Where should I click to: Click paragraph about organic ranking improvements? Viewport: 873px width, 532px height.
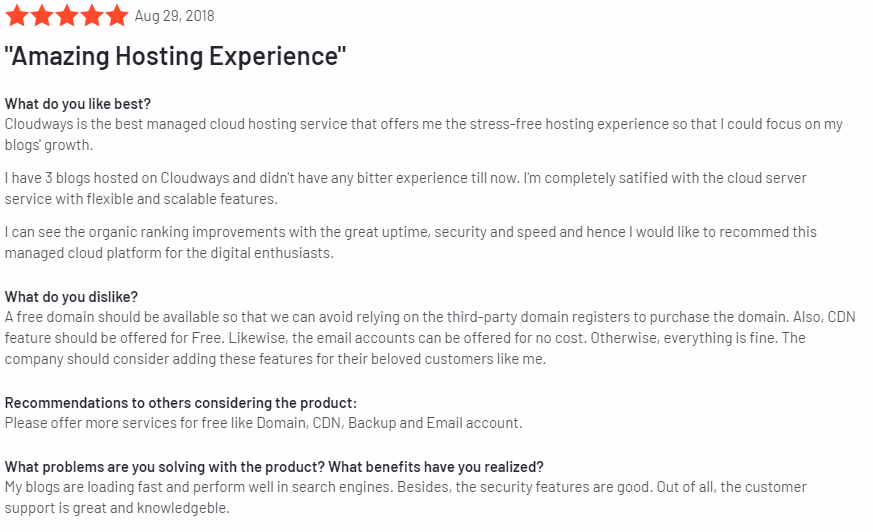411,243
